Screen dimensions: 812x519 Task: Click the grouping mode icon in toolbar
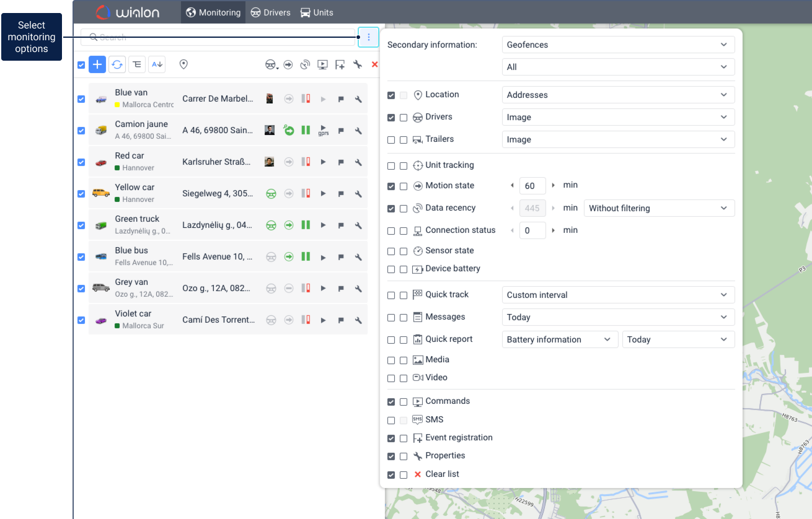click(137, 64)
